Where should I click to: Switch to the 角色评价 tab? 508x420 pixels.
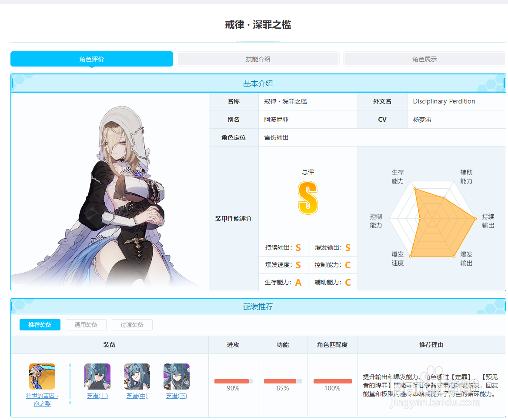tap(92, 59)
